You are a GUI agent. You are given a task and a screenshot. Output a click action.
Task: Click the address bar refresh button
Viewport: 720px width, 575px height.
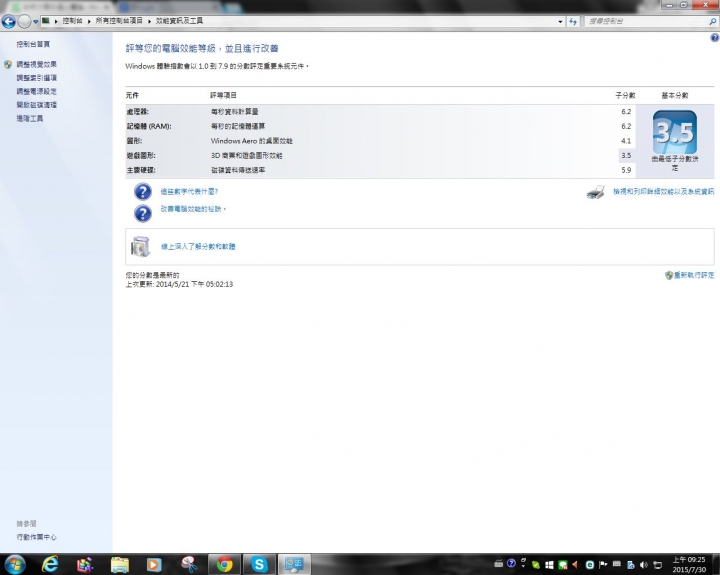pyautogui.click(x=573, y=21)
